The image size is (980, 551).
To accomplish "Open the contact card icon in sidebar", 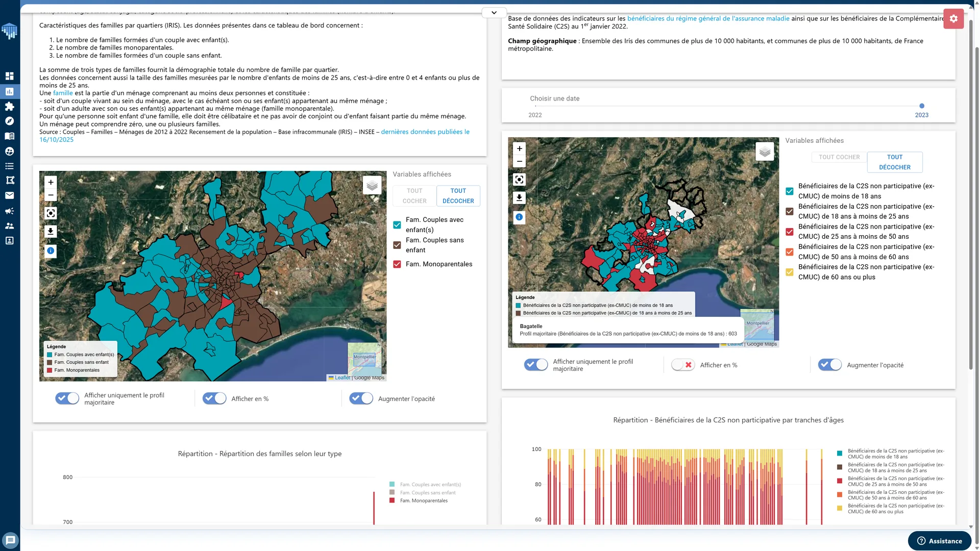I will (9, 240).
